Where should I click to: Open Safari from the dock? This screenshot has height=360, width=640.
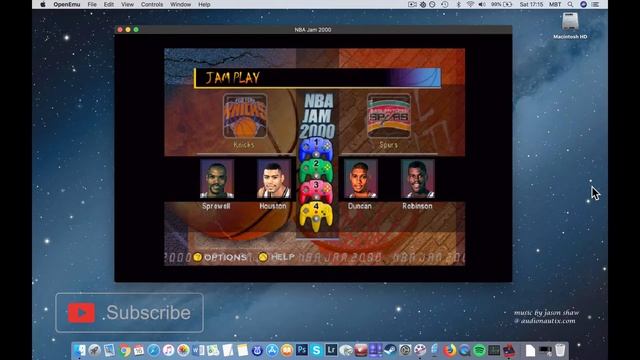pos(154,350)
